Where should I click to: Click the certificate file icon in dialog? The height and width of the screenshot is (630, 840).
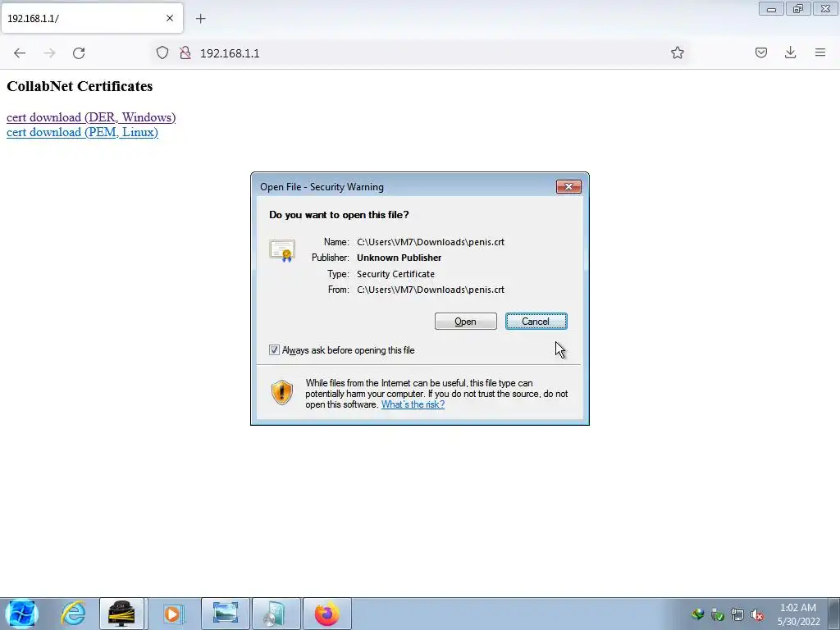[282, 251]
